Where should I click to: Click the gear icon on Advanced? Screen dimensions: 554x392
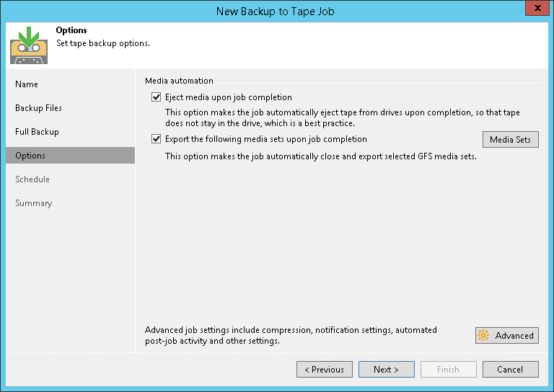(485, 336)
